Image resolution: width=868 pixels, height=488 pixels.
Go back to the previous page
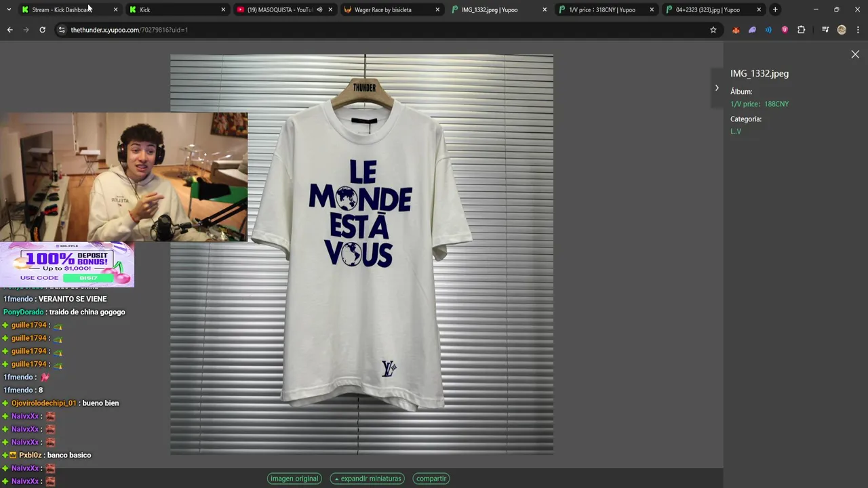pyautogui.click(x=9, y=30)
